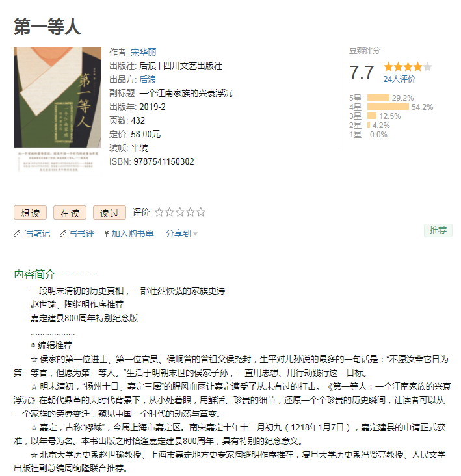Rate the book two stars
Screen dimensions: 461x476
170,212
